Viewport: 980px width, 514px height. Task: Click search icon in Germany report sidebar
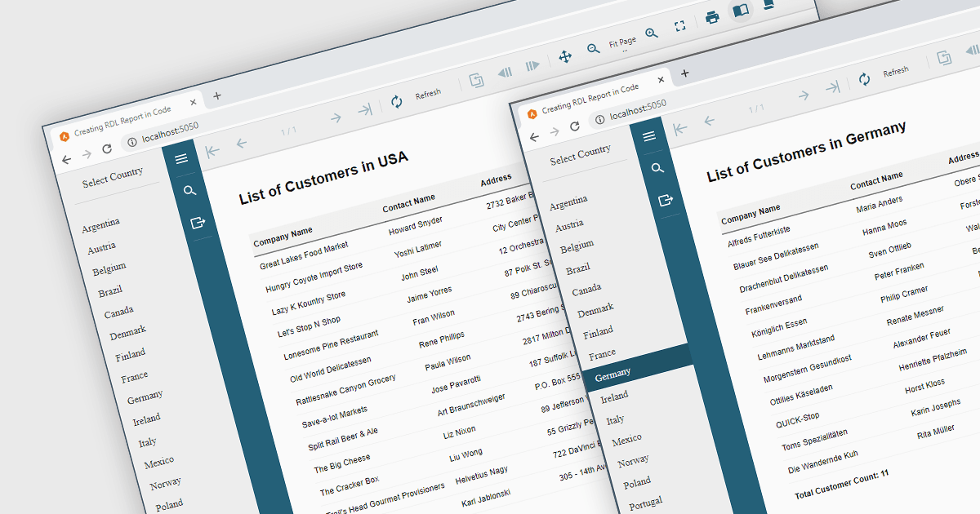pyautogui.click(x=657, y=168)
